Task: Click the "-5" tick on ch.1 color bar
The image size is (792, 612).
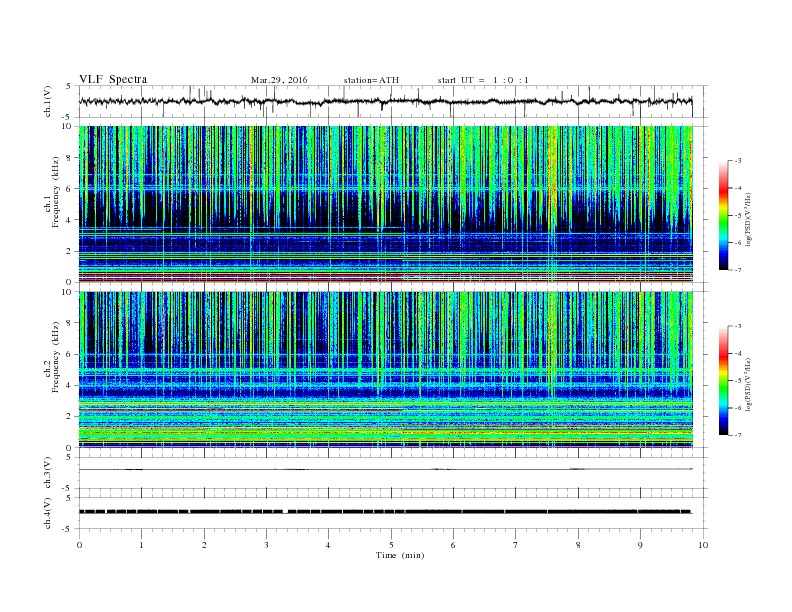Action: pyautogui.click(x=738, y=215)
